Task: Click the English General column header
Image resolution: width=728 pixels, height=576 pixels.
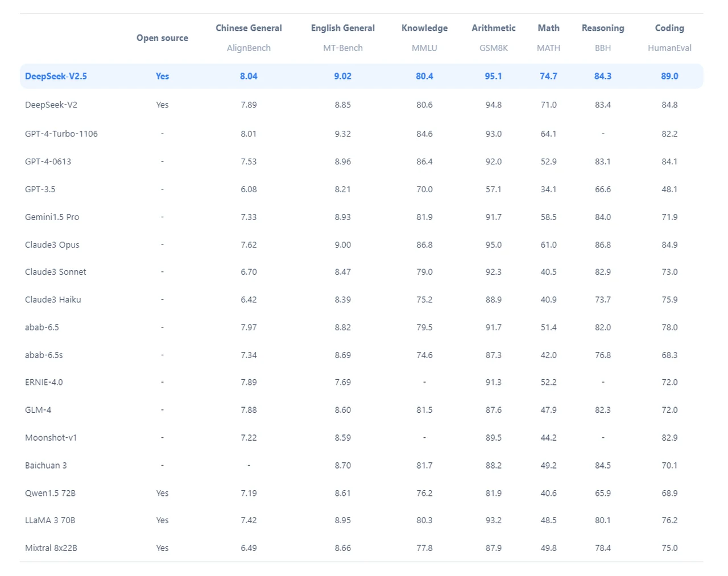Action: [343, 28]
